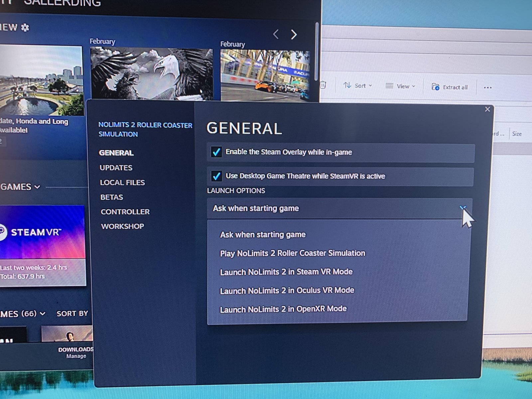Click the Sort By control in Steam library
Image resolution: width=532 pixels, height=399 pixels.
click(72, 314)
